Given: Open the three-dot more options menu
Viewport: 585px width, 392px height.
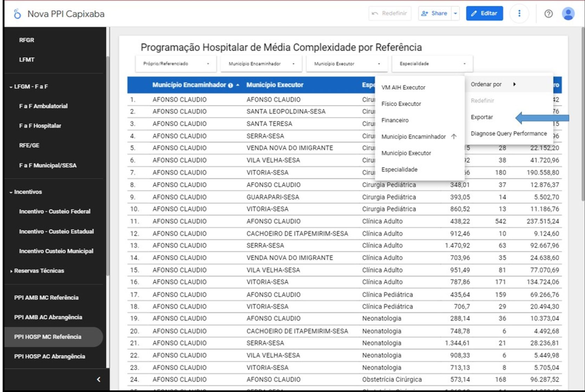Looking at the screenshot, I should 519,14.
